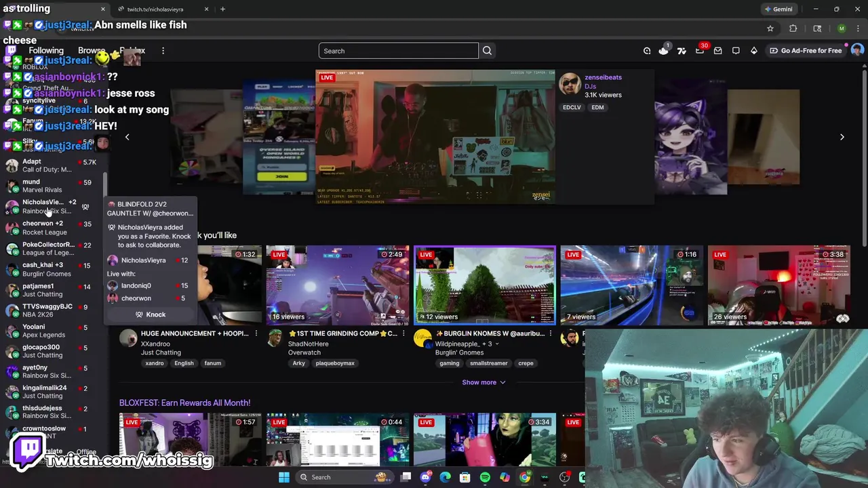Open the Just Chatting category link under XXandroo

click(161, 352)
